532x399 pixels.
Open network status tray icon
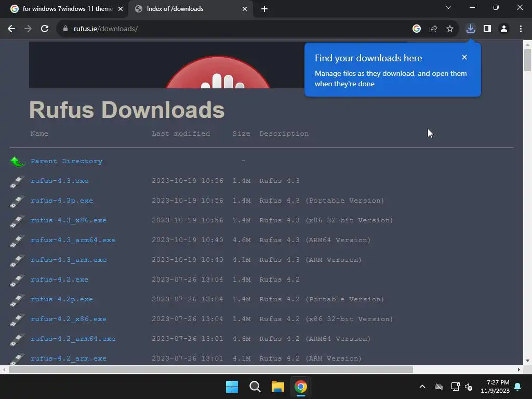(455, 387)
